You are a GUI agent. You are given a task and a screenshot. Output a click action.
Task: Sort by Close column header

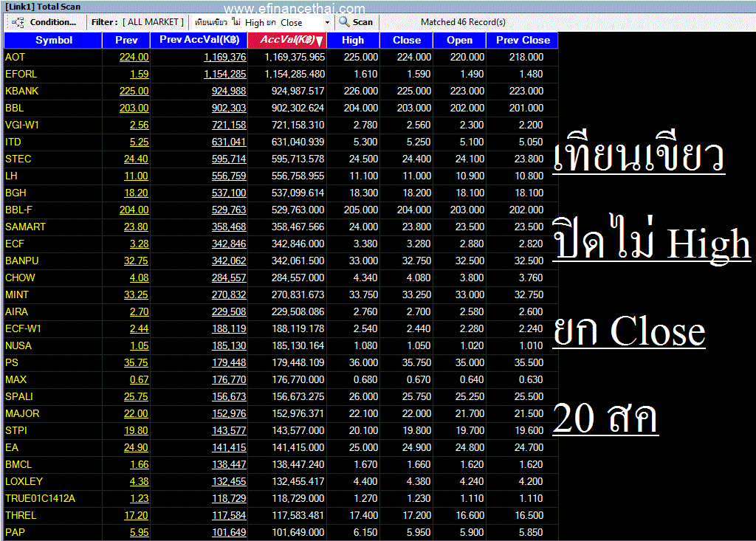tap(407, 40)
